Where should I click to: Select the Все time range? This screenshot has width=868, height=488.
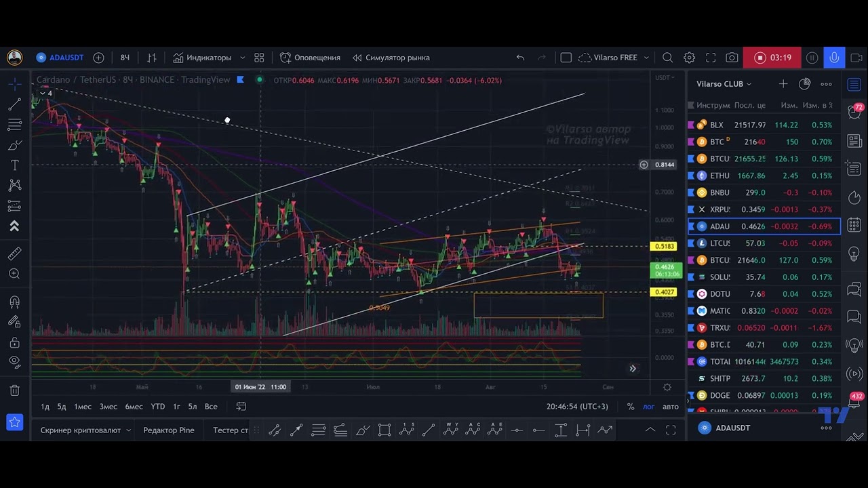[x=211, y=407]
